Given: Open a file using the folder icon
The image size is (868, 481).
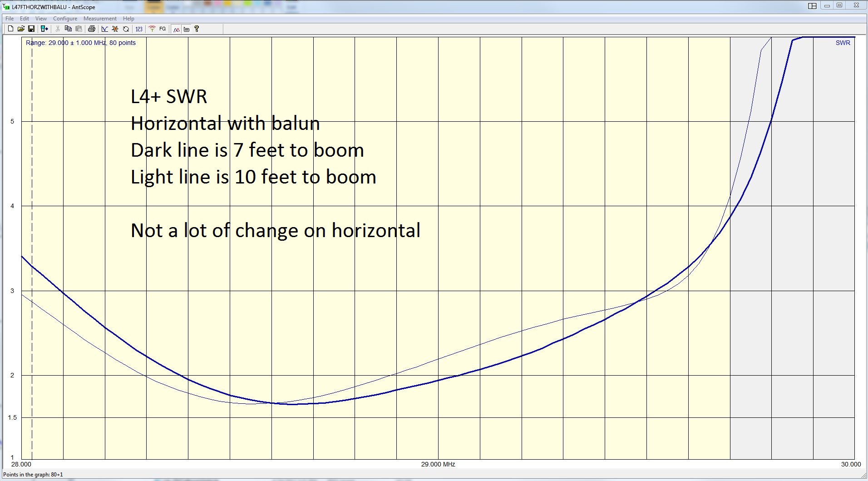Looking at the screenshot, I should click(x=21, y=29).
